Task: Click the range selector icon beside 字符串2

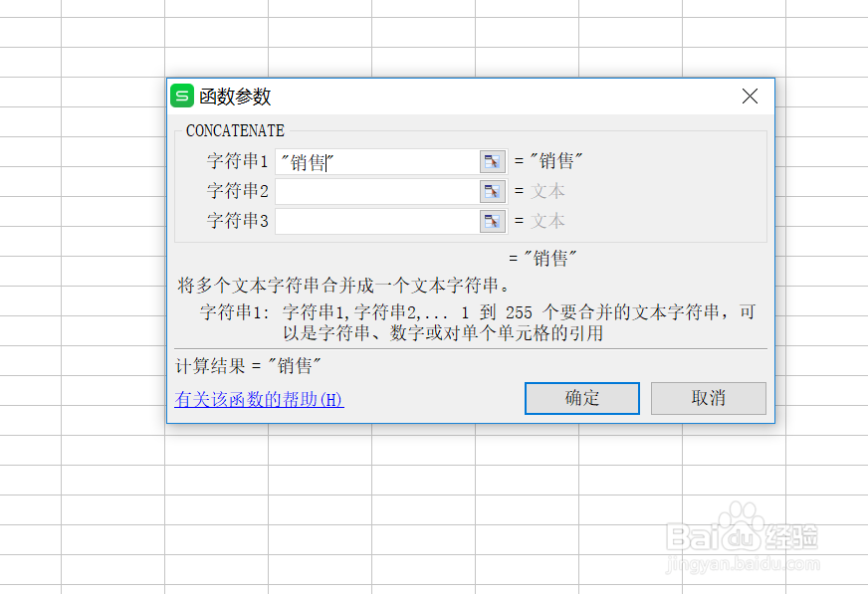Action: coord(492,190)
